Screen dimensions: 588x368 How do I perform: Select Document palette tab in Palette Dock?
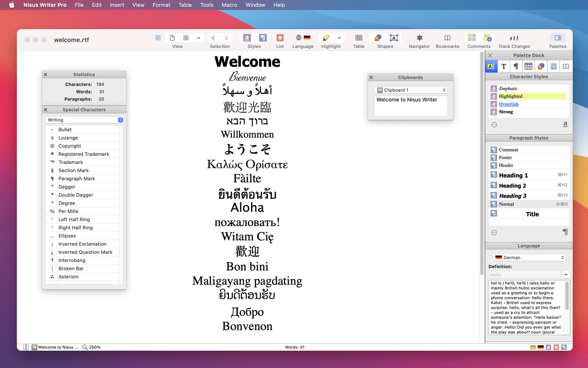click(x=553, y=66)
